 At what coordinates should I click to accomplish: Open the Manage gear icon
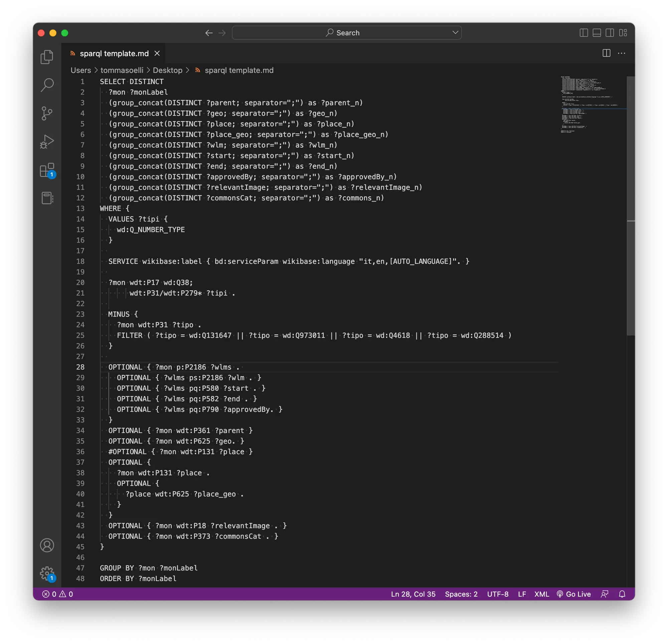coord(47,574)
